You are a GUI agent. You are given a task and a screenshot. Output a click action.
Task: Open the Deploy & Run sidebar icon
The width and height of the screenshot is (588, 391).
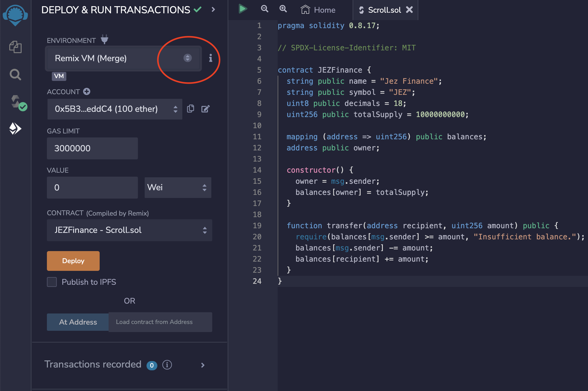coord(15,128)
